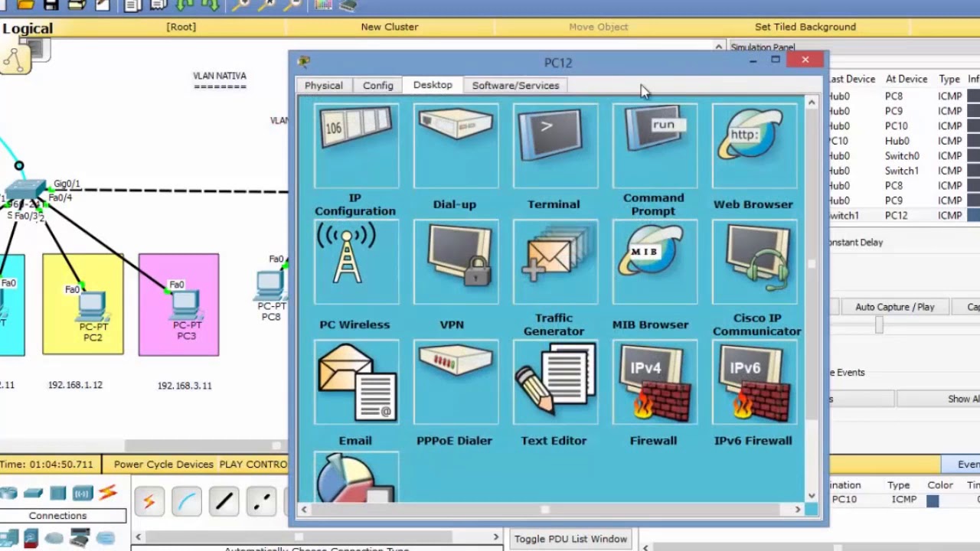Viewport: 980px width, 551px height.
Task: Click the PC12 dialog scroll right arrow
Action: (798, 510)
